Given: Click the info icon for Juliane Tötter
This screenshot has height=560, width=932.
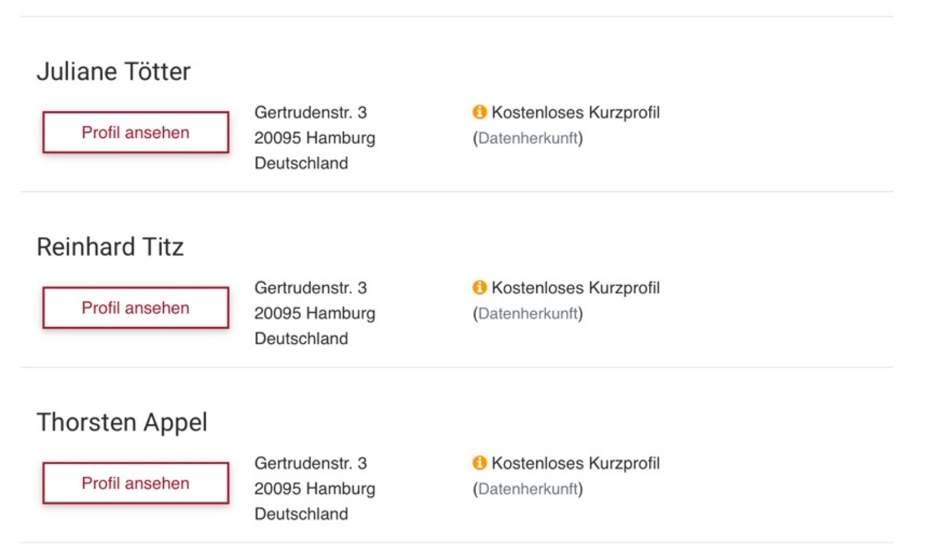Looking at the screenshot, I should pyautogui.click(x=479, y=112).
